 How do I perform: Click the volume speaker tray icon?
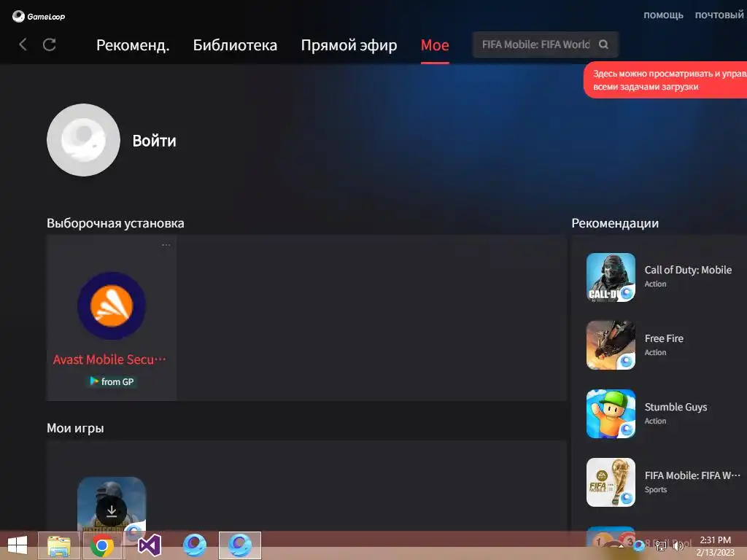click(678, 545)
